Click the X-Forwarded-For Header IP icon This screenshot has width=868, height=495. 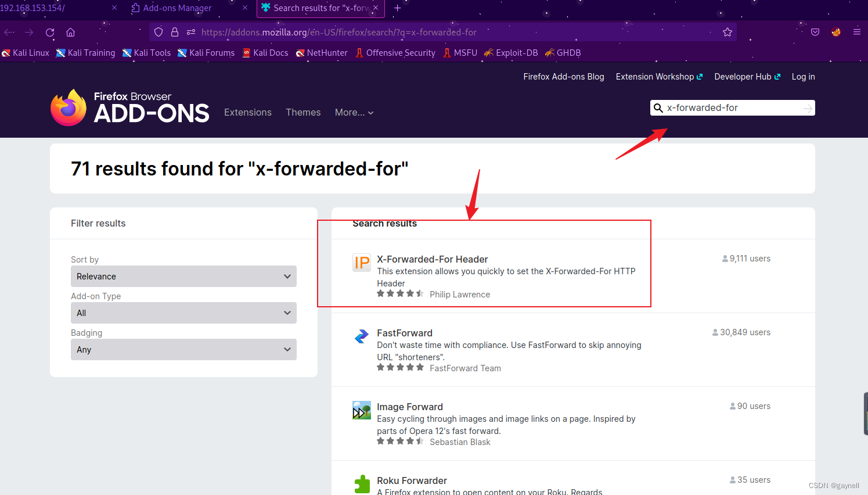click(362, 263)
